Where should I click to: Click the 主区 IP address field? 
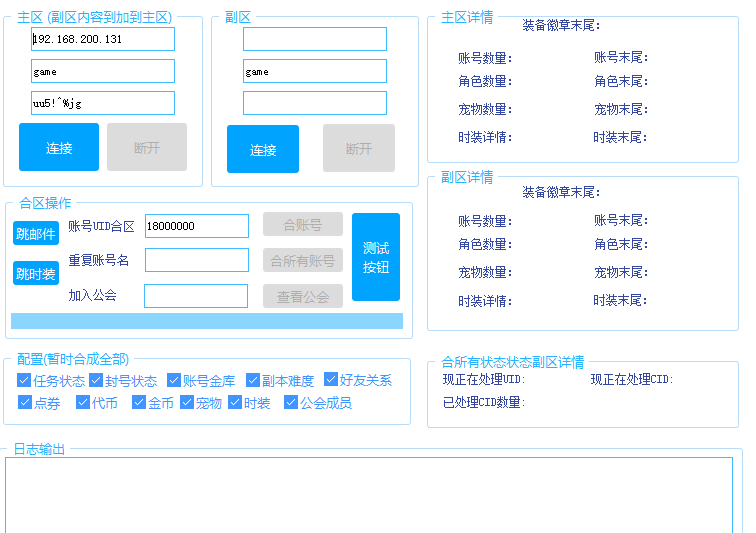pos(103,39)
